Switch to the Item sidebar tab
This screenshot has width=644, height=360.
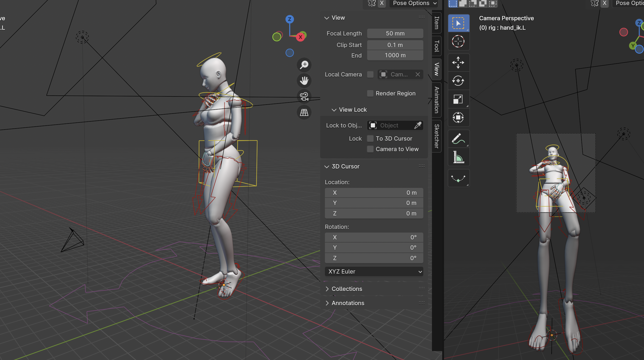point(436,23)
